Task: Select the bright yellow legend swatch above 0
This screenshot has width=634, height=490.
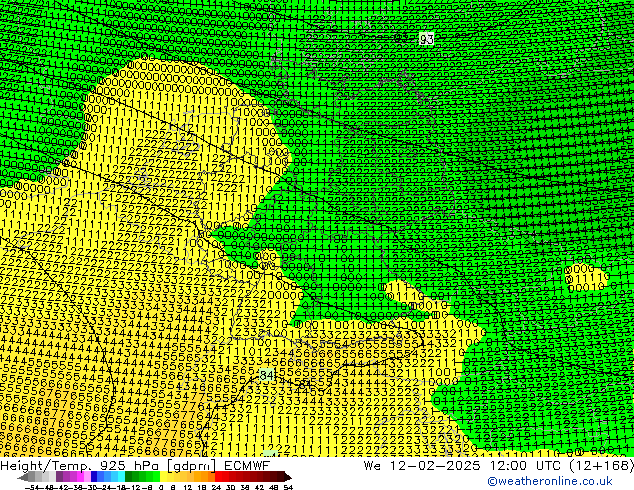Action: click(163, 476)
